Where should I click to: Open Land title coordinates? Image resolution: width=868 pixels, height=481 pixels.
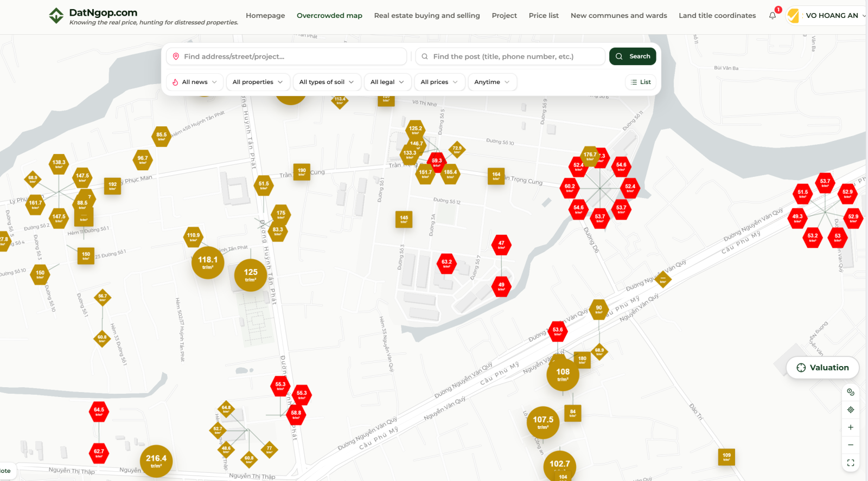click(717, 16)
